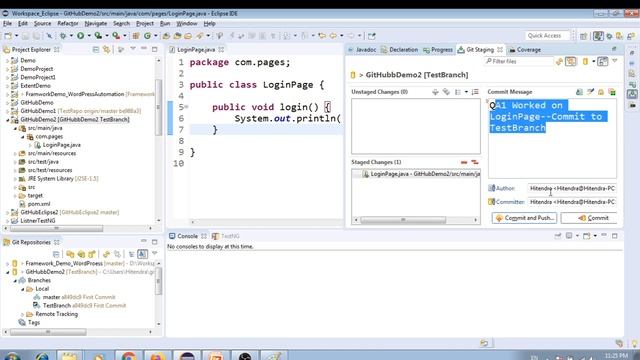Image resolution: width=640 pixels, height=360 pixels.
Task: Click the Coverage run toolbar icon
Action: pos(98,36)
